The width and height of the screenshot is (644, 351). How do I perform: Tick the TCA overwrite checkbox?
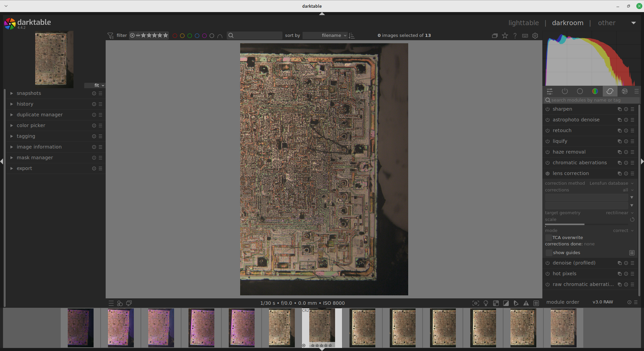(548, 237)
